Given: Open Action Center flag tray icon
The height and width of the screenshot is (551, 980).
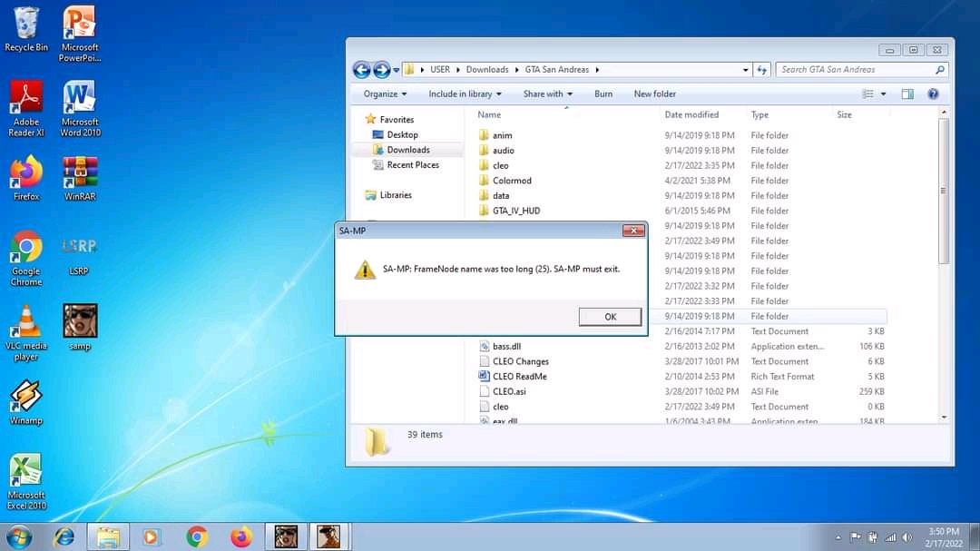Looking at the screenshot, I should (x=855, y=537).
